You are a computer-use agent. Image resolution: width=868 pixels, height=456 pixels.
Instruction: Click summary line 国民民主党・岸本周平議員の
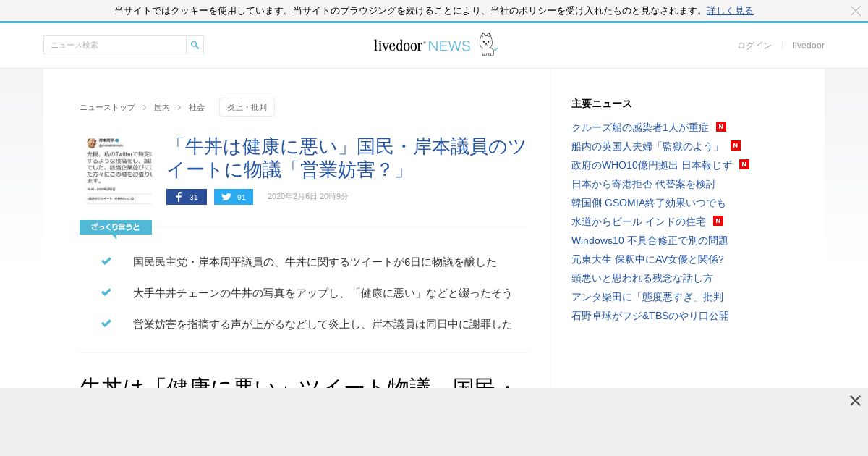[315, 262]
